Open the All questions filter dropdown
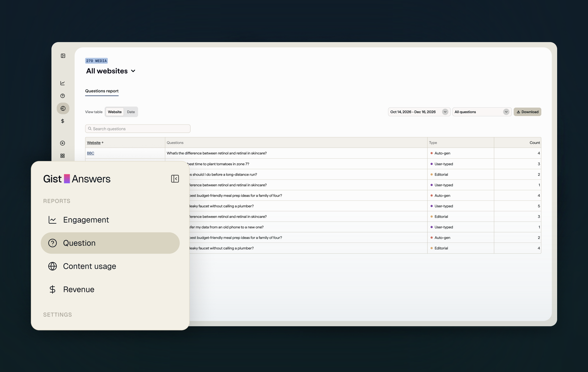 (x=482, y=112)
